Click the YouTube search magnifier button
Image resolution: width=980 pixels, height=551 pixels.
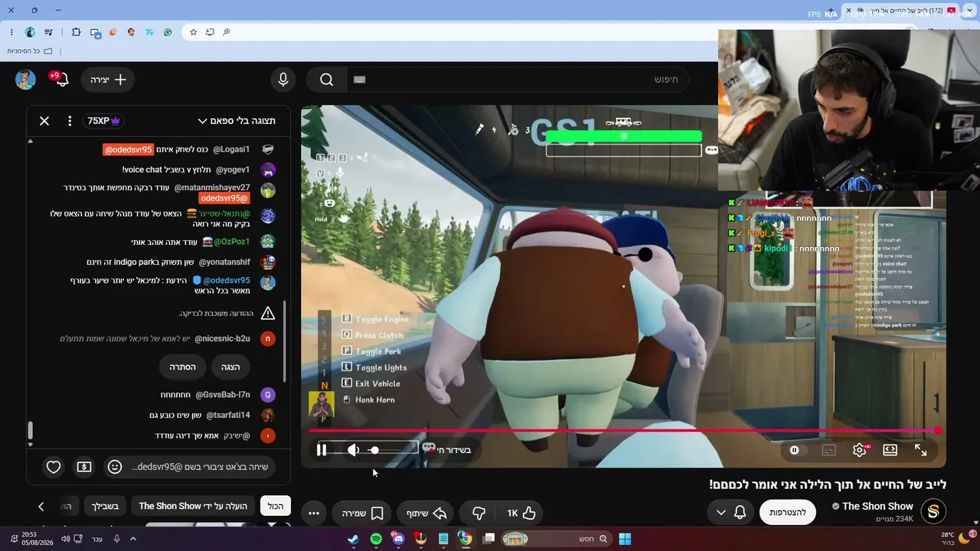pos(327,80)
